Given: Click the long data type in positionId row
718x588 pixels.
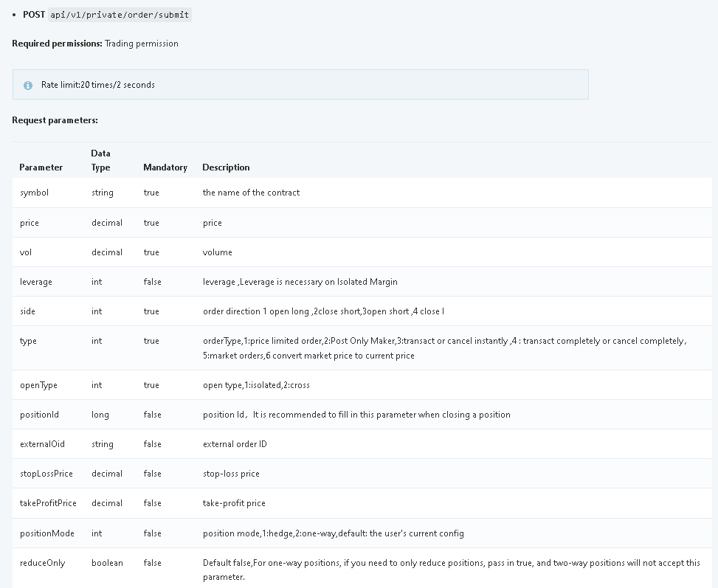Looking at the screenshot, I should point(100,415).
